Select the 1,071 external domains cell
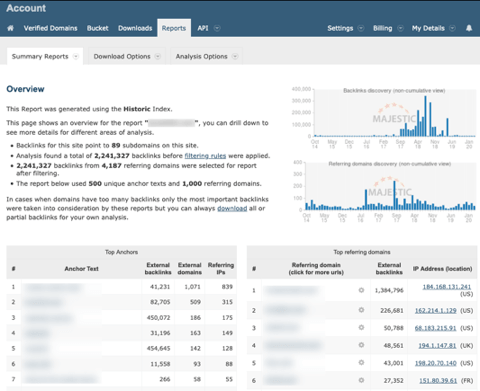The height and width of the screenshot is (391, 480). coord(192,287)
